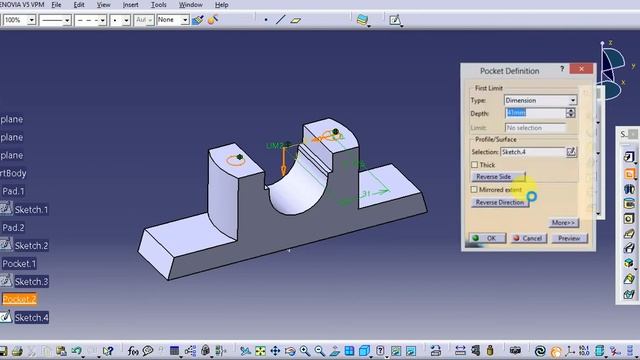
Task: Open the 100% opacity dropdown
Action: pyautogui.click(x=31, y=20)
